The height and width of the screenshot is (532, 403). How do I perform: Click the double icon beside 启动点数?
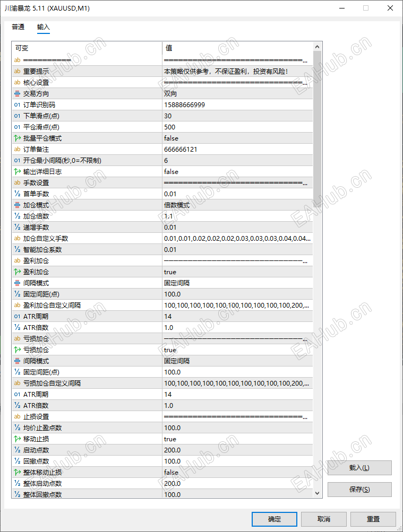(18, 450)
